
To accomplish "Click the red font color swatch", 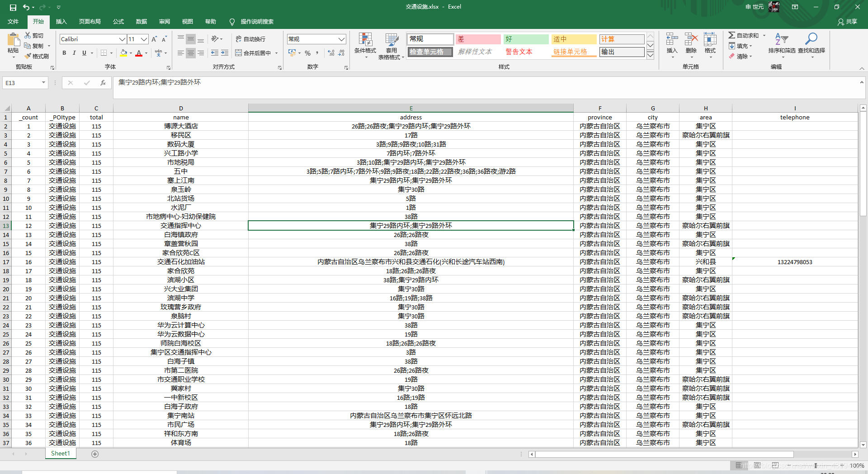I will pyautogui.click(x=139, y=53).
